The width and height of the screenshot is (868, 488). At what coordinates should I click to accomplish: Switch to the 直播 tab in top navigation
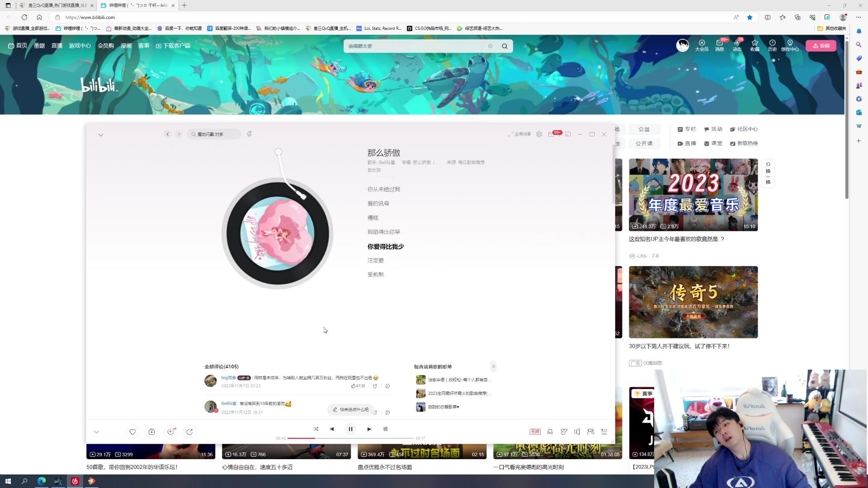57,45
